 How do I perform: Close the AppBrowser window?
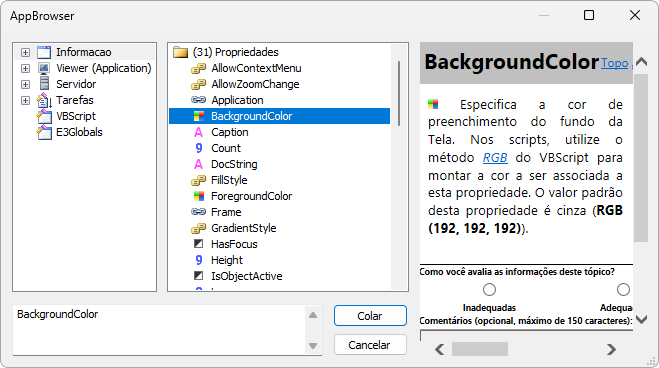pos(635,16)
